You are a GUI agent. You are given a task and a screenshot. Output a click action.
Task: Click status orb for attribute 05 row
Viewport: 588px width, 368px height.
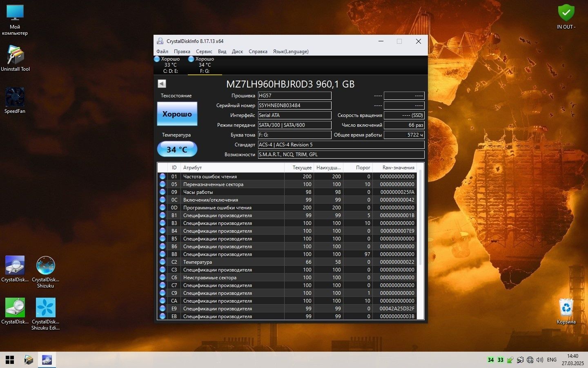tap(163, 184)
